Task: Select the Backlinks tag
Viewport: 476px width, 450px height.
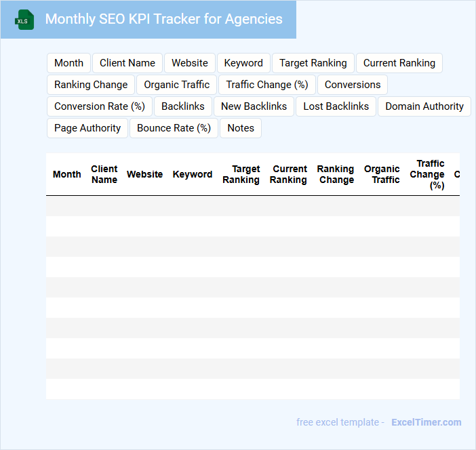Action: coord(183,106)
